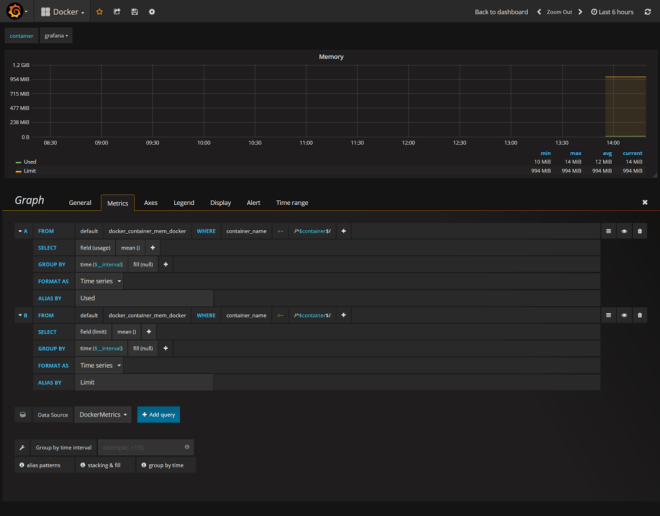Click the share dashboard icon
The height and width of the screenshot is (516, 660).
(117, 12)
